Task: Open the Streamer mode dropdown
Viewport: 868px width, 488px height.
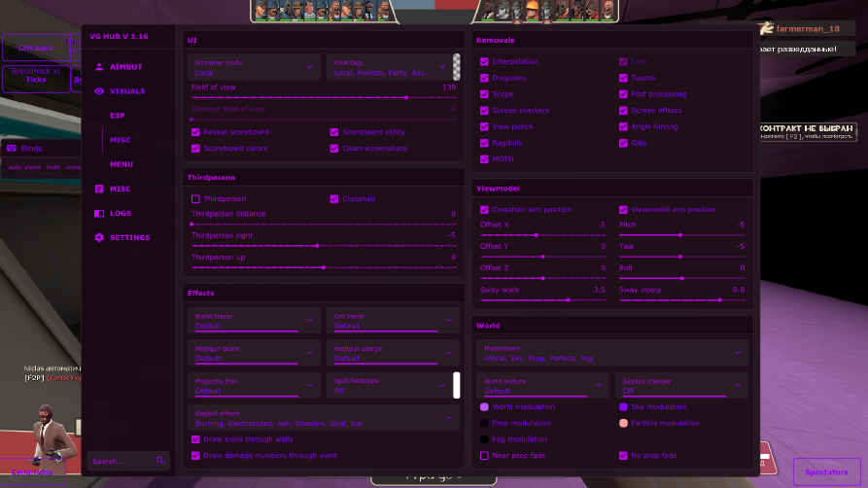Action: (x=254, y=67)
